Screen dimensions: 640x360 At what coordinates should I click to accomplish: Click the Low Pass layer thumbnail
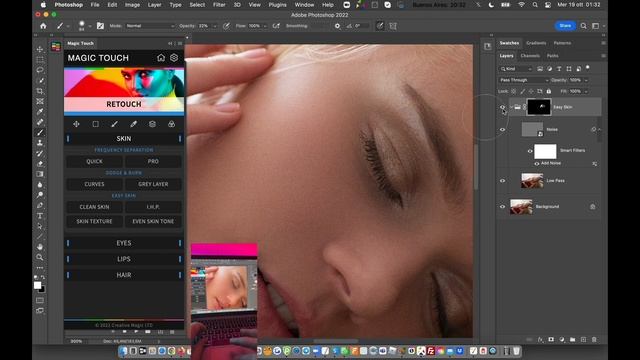[x=532, y=180]
